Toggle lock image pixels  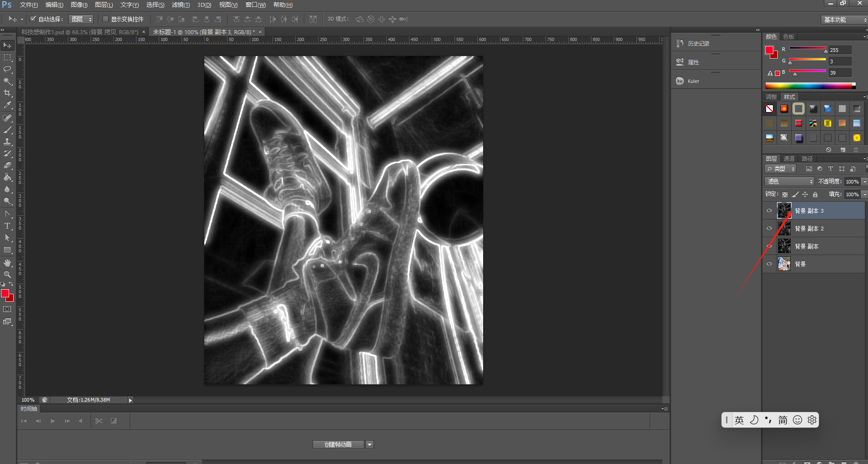pos(795,194)
